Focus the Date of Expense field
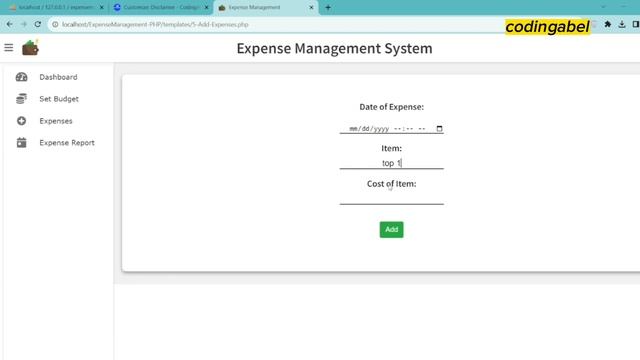This screenshot has width=640, height=360. (x=391, y=129)
